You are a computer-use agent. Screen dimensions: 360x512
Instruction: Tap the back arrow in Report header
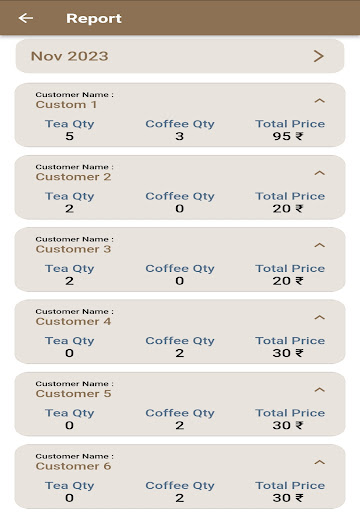point(26,18)
